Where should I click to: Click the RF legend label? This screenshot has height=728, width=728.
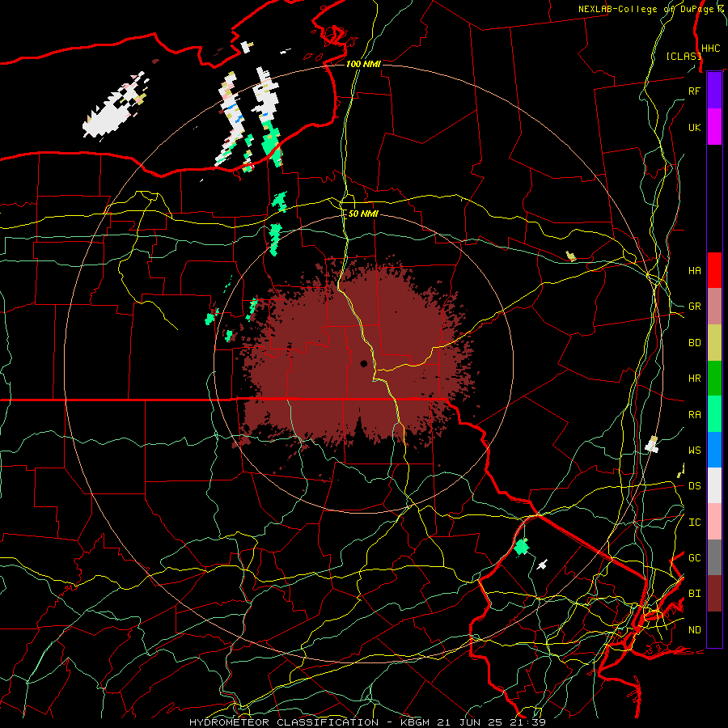click(694, 91)
